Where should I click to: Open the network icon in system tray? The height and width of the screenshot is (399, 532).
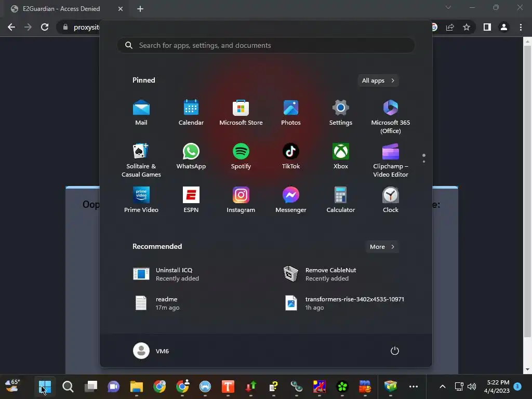click(x=459, y=387)
